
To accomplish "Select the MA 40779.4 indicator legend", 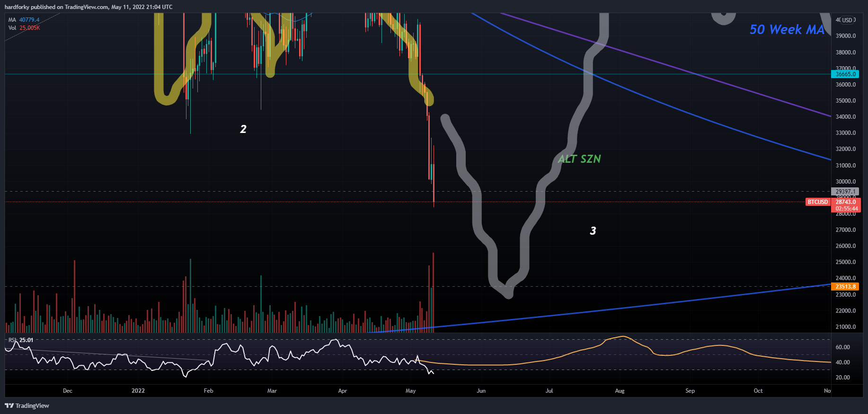I will [x=24, y=20].
